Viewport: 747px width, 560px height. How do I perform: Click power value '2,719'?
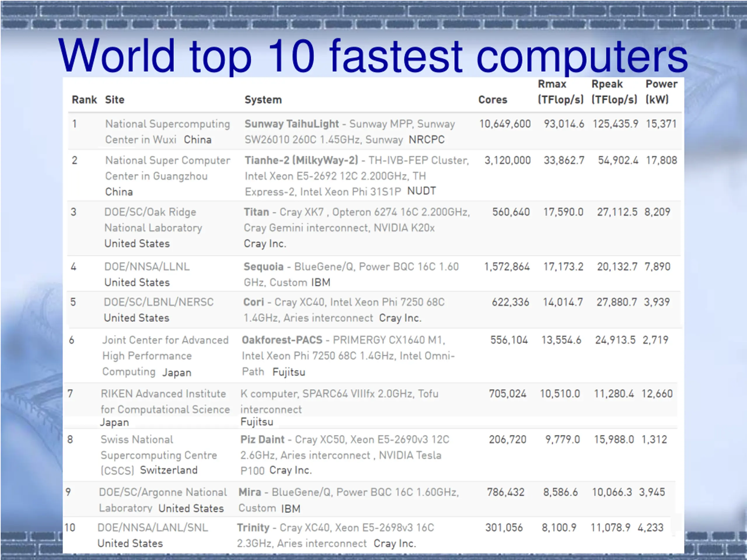click(x=655, y=340)
